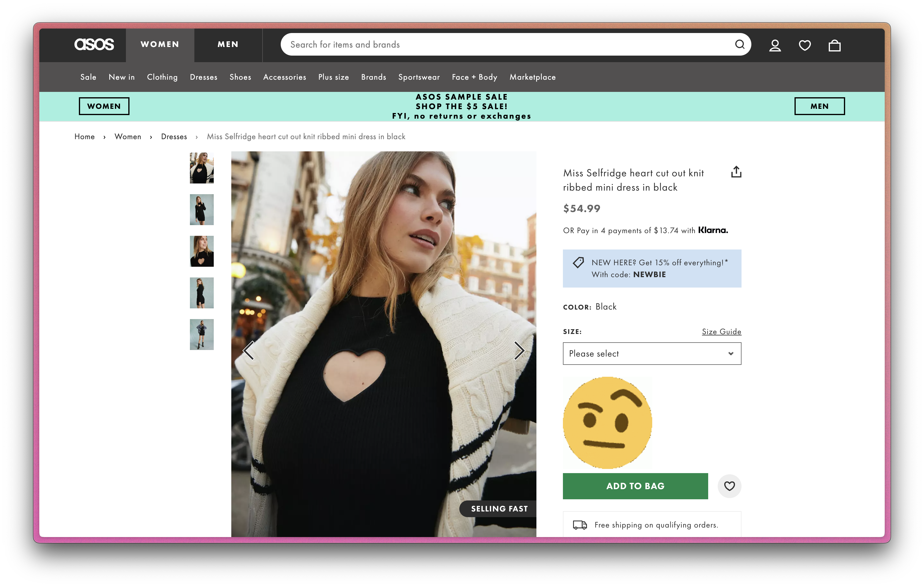The width and height of the screenshot is (924, 587).
Task: Switch to the MEN tab in header
Action: pyautogui.click(x=228, y=45)
